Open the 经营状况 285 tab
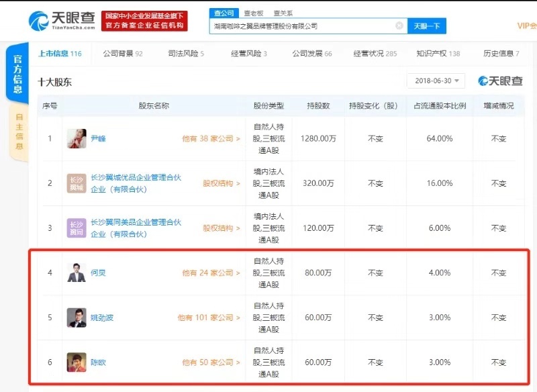The height and width of the screenshot is (392, 537). [375, 54]
